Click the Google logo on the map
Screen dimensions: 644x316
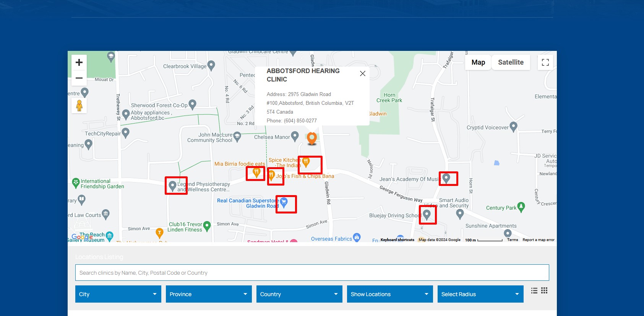(82, 237)
